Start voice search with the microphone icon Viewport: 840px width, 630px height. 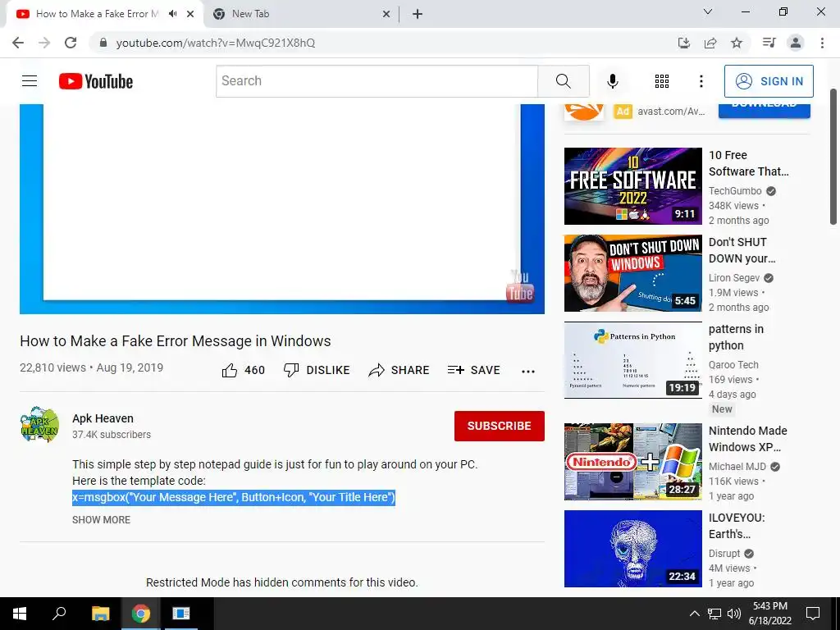pos(612,81)
